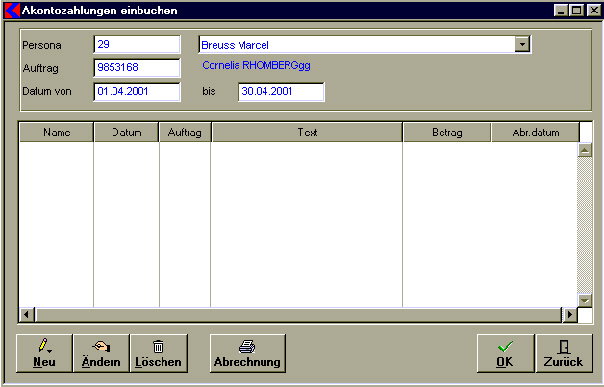The width and height of the screenshot is (604, 387).
Task: Click the horizontal scrollbar right arrow
Action: point(570,315)
